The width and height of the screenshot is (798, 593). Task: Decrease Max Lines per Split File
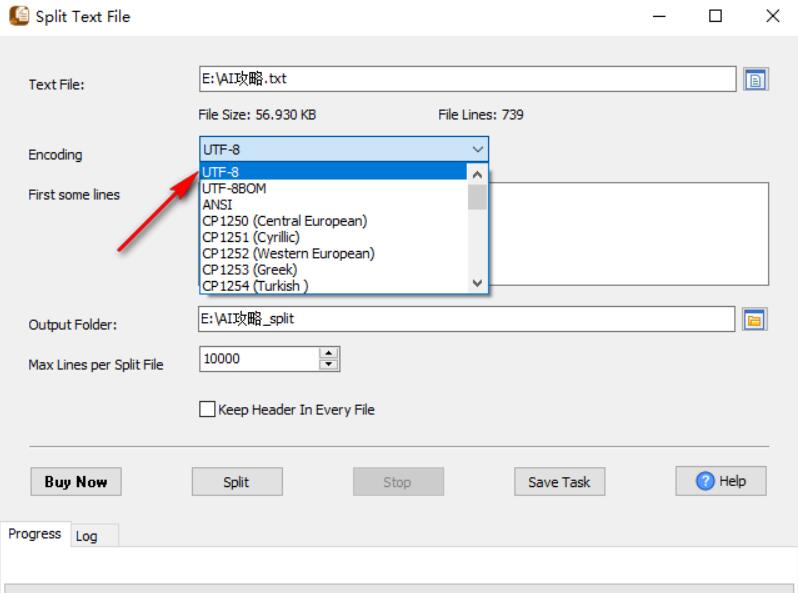click(x=329, y=364)
